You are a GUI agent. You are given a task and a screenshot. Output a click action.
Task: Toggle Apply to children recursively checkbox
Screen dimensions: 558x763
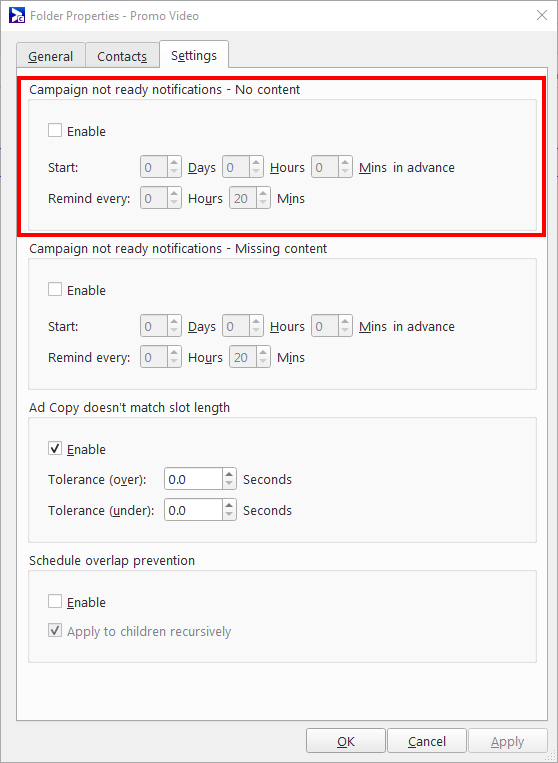click(55, 631)
